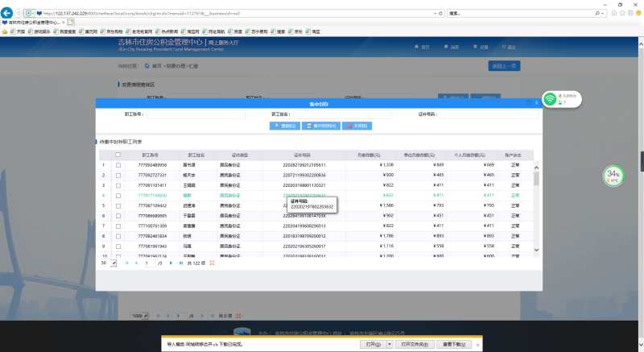The height and width of the screenshot is (352, 644).
Task: Click the table scroll-down arrow
Action: [536, 250]
